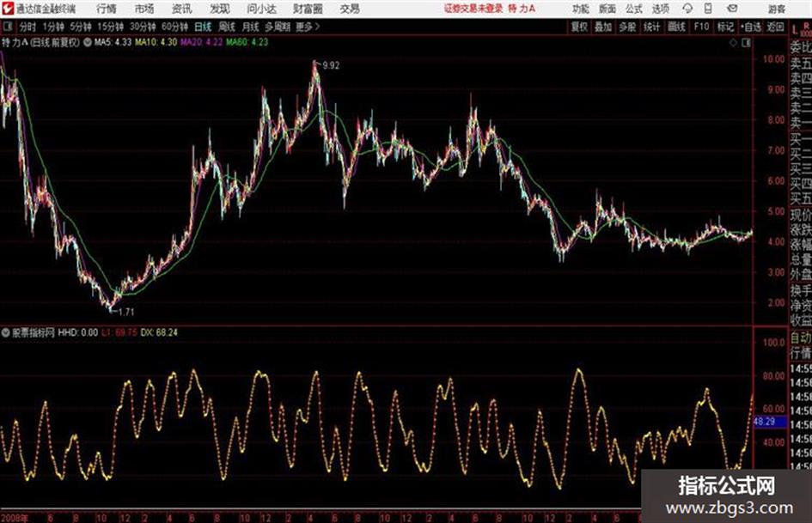This screenshot has height=523, width=812.
Task: Open F10 company info
Action: tap(701, 27)
